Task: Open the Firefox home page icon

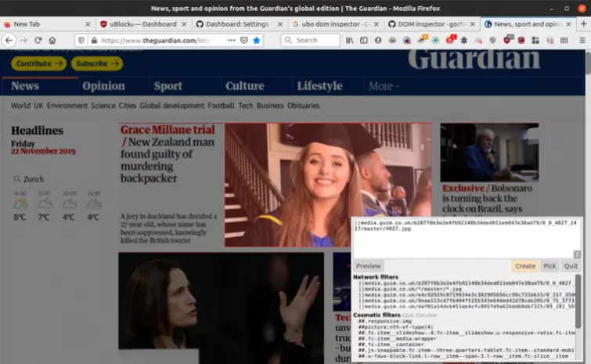Action: tap(52, 41)
